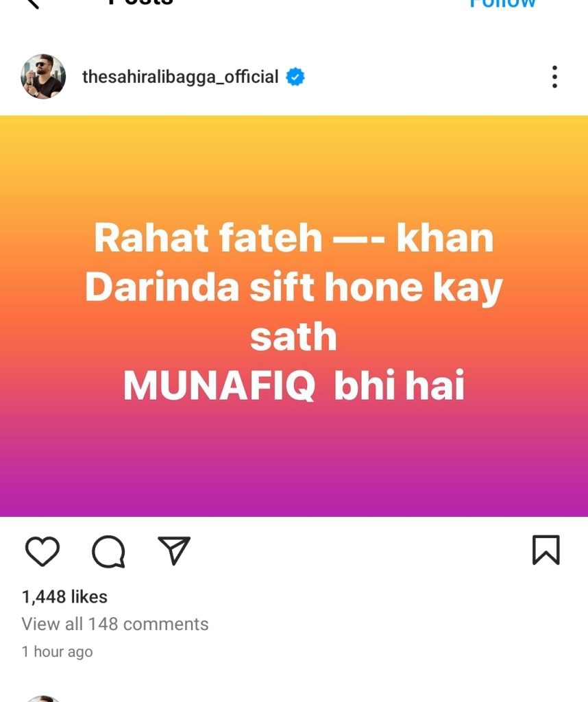Tap the 1 hour ago timestamp
The image size is (588, 702).
(58, 652)
